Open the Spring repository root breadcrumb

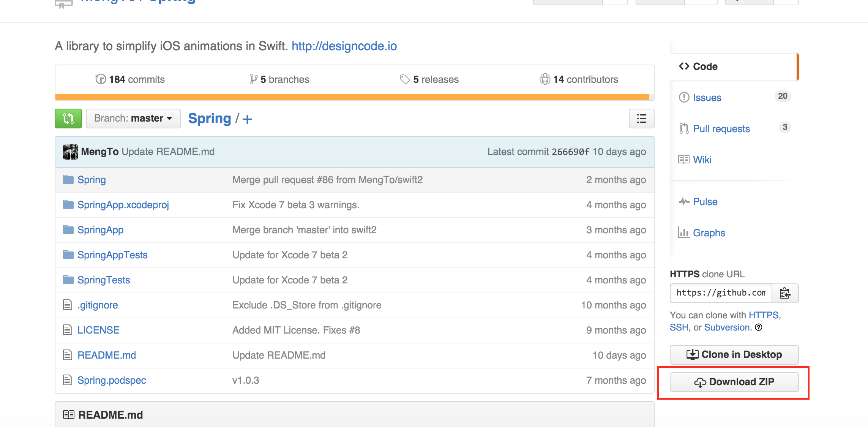coord(210,119)
